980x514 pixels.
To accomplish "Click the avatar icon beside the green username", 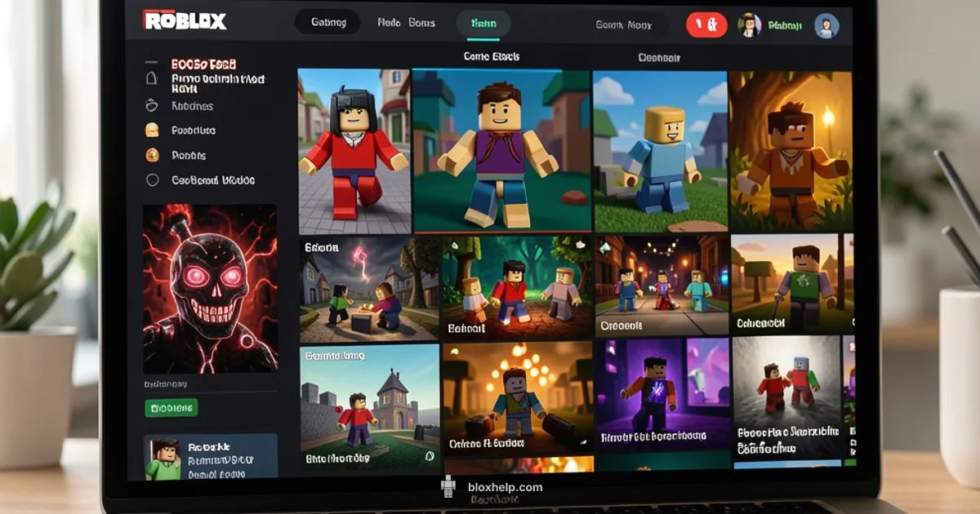I will [749, 25].
